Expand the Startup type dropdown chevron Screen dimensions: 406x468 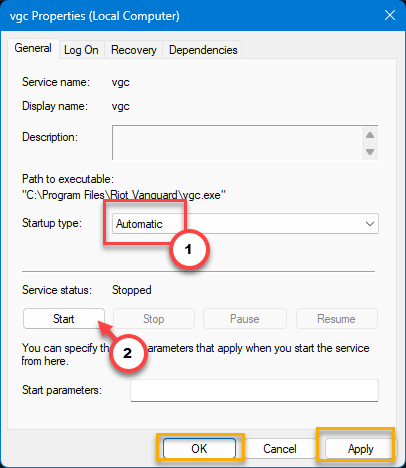tap(370, 224)
